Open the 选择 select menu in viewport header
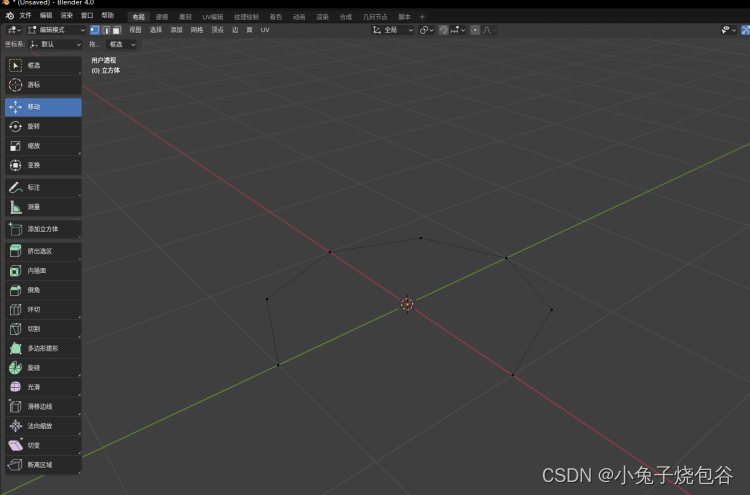The height and width of the screenshot is (495, 750). coord(156,30)
